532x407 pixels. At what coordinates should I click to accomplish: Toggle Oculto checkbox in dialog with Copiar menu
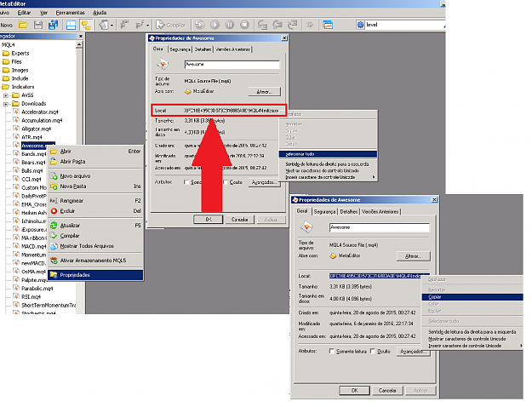point(373,352)
